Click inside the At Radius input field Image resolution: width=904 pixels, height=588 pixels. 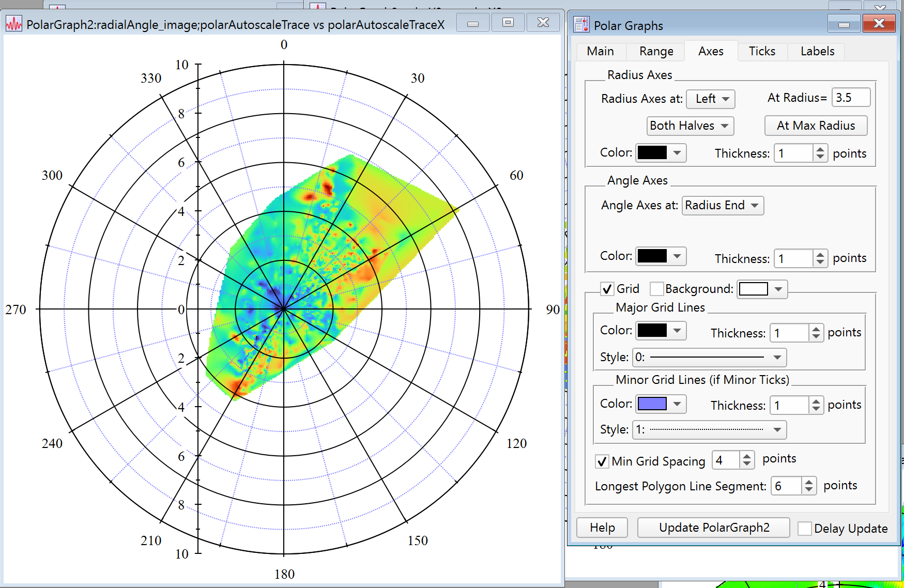click(x=851, y=97)
